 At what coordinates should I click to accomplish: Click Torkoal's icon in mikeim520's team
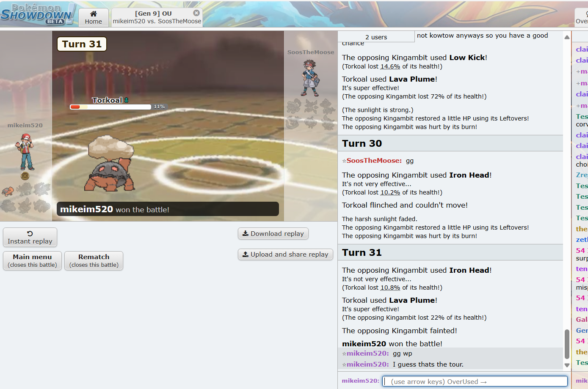(x=8, y=191)
